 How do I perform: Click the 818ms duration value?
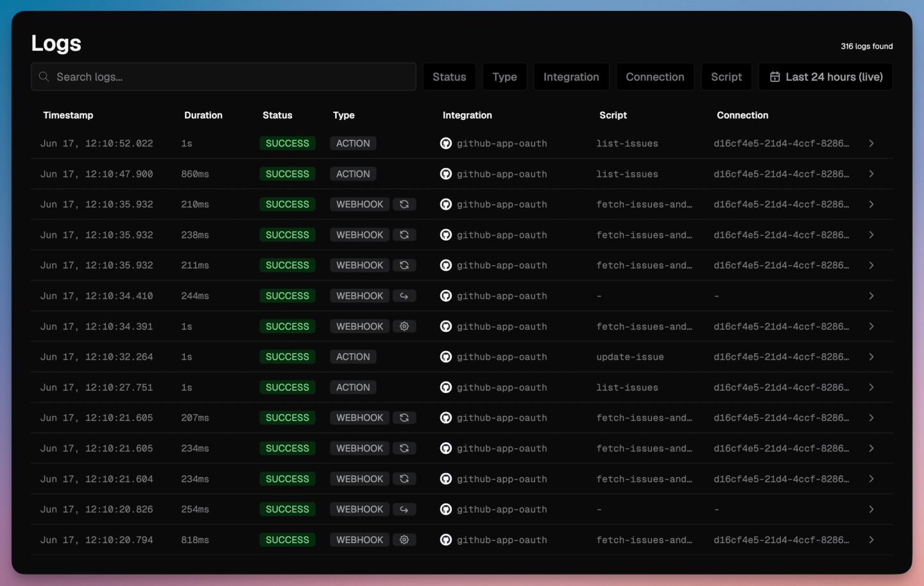(x=195, y=540)
